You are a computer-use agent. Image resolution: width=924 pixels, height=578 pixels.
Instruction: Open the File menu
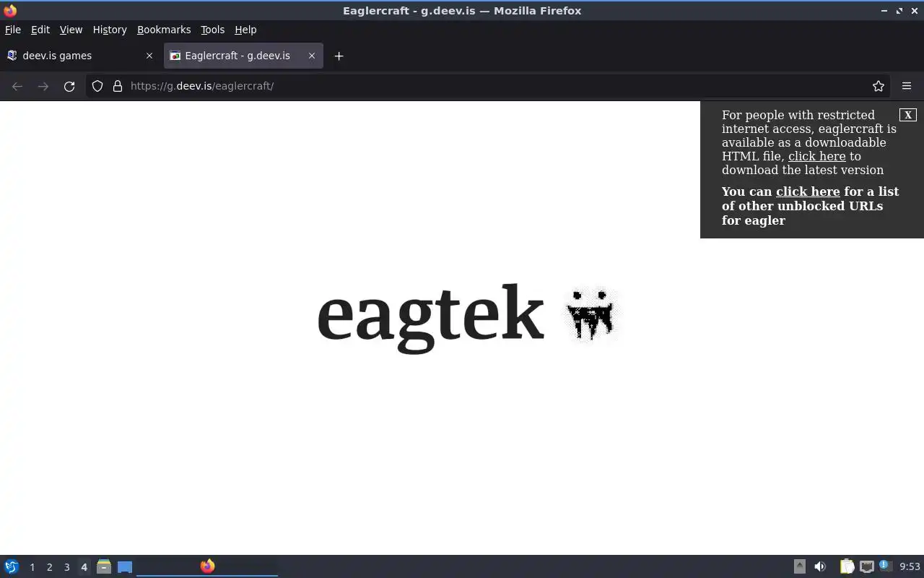click(13, 30)
